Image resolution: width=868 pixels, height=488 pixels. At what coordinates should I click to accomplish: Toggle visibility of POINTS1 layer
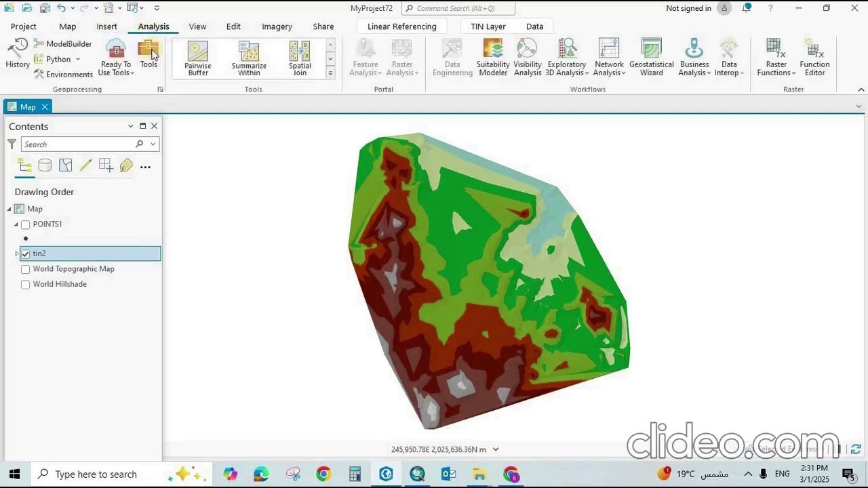coord(26,224)
